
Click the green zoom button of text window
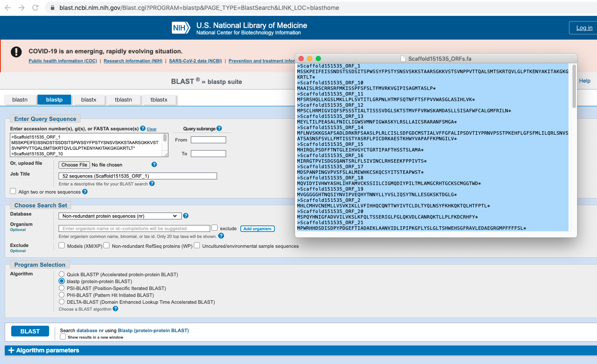click(x=318, y=59)
